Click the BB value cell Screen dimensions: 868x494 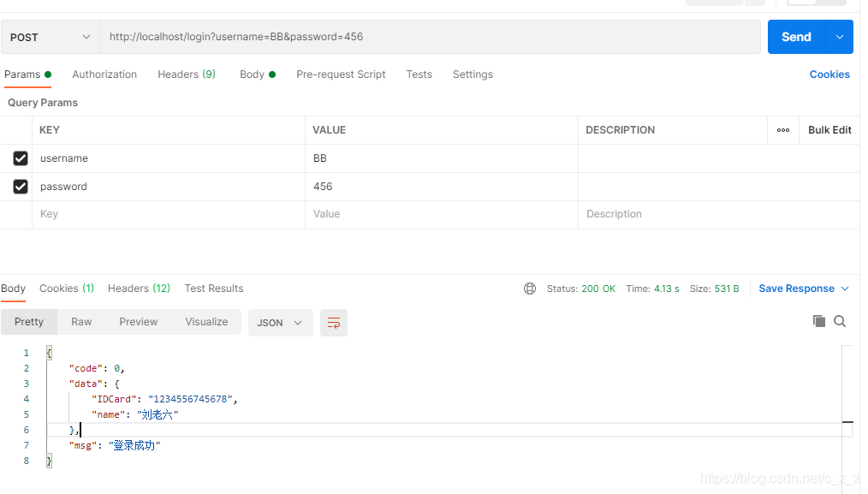pyautogui.click(x=442, y=158)
